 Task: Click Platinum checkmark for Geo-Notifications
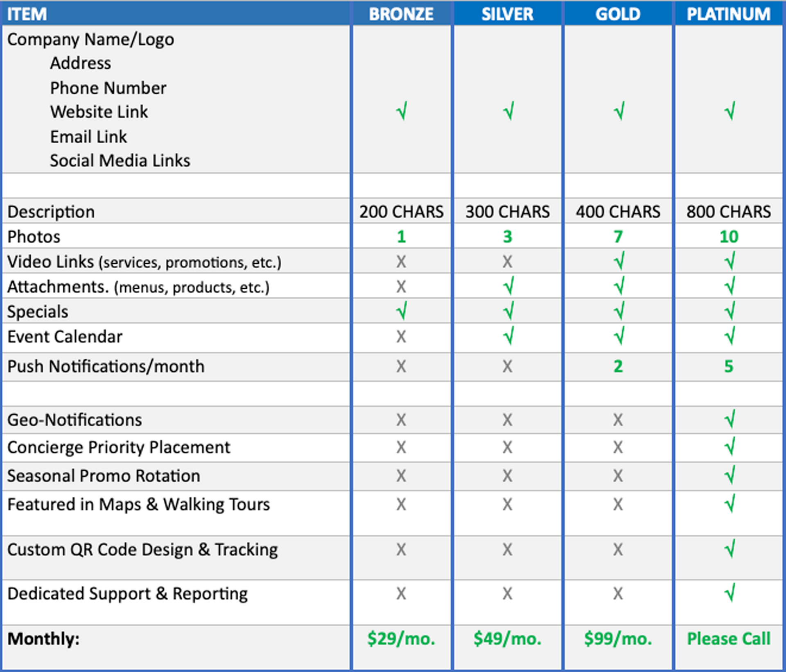pos(729,419)
